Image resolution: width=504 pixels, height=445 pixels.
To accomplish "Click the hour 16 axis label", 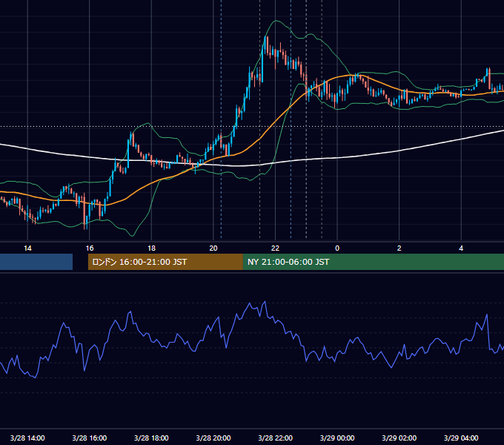I will (90, 248).
